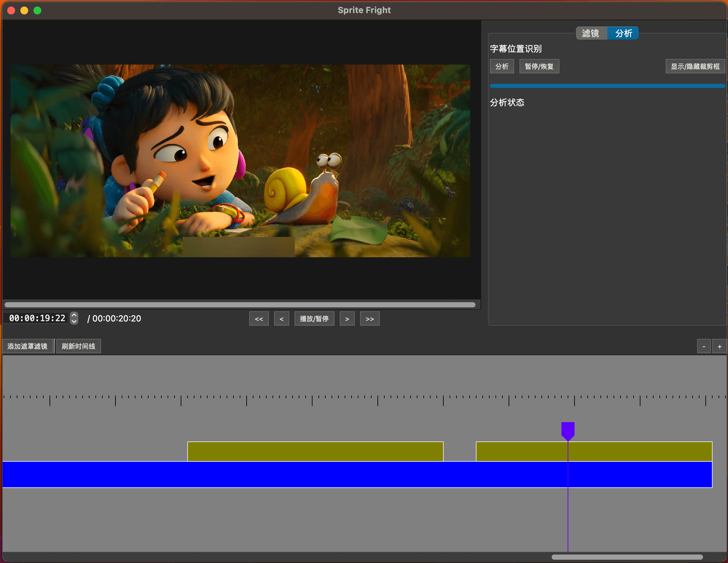
Task: Jump forward with the >> button
Action: pos(370,319)
